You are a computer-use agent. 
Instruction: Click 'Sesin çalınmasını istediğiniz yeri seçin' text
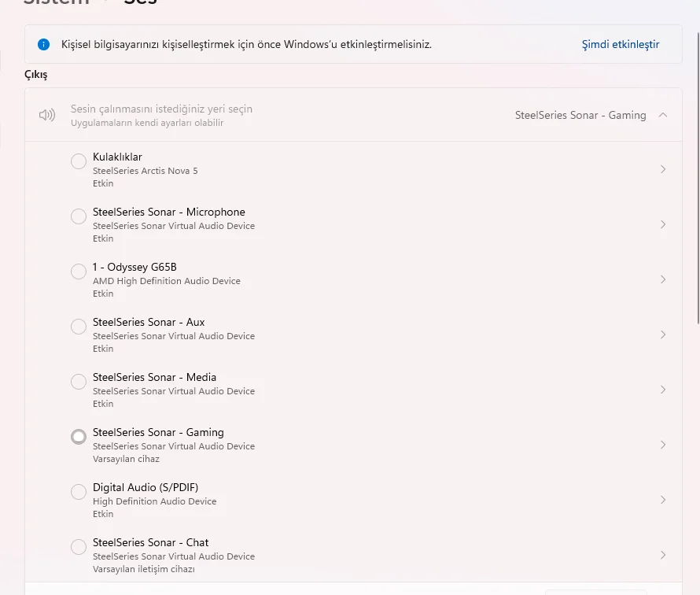pos(161,109)
